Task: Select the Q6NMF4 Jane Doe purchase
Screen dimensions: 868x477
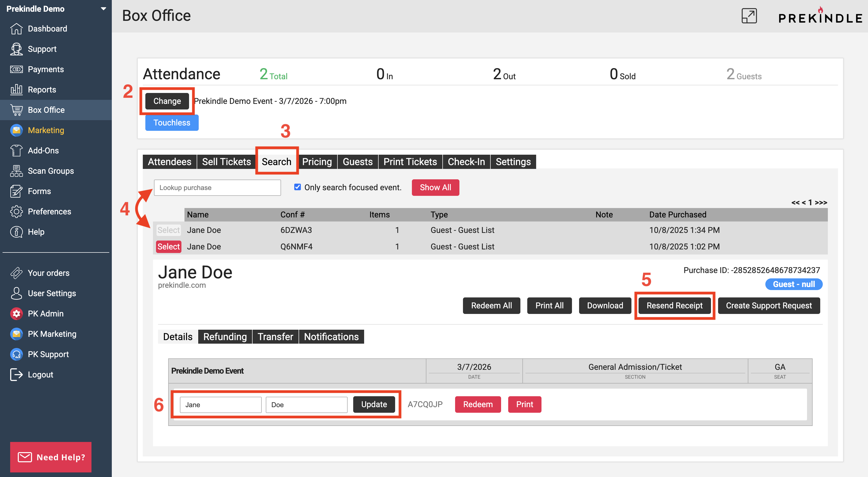Action: click(168, 247)
